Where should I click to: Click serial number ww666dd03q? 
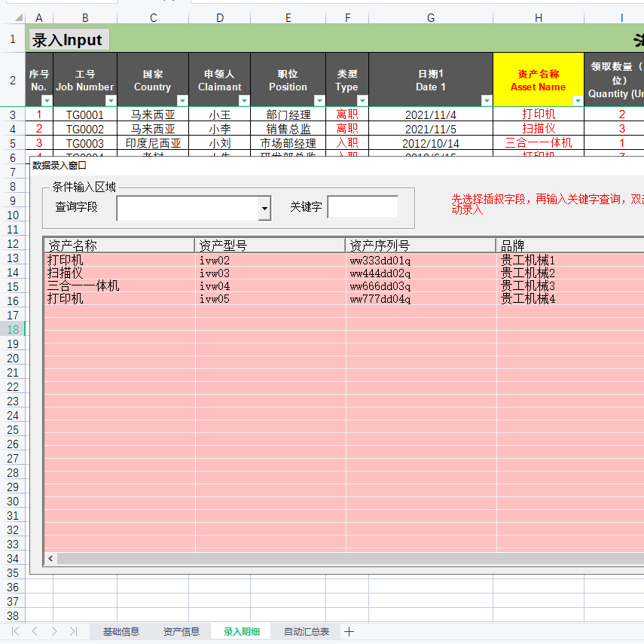click(x=380, y=286)
